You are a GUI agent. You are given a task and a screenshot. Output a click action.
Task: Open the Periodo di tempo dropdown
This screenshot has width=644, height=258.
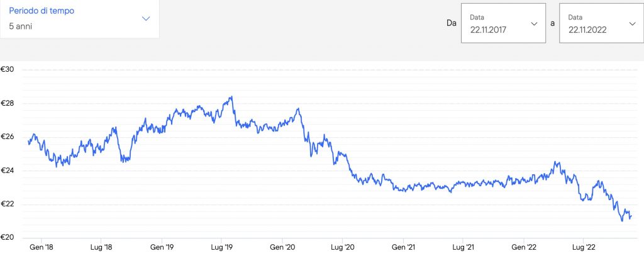pos(79,19)
